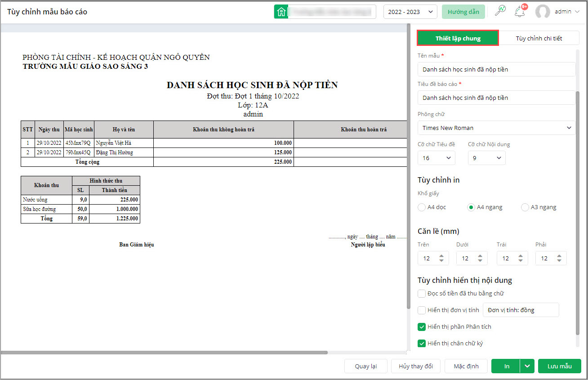Open the In button dropdown arrow

tap(527, 366)
